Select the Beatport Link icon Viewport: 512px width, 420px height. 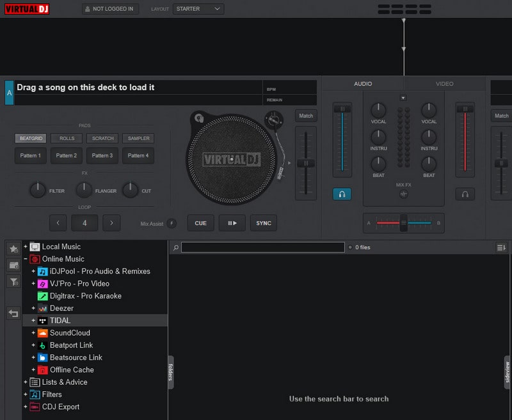coord(42,345)
